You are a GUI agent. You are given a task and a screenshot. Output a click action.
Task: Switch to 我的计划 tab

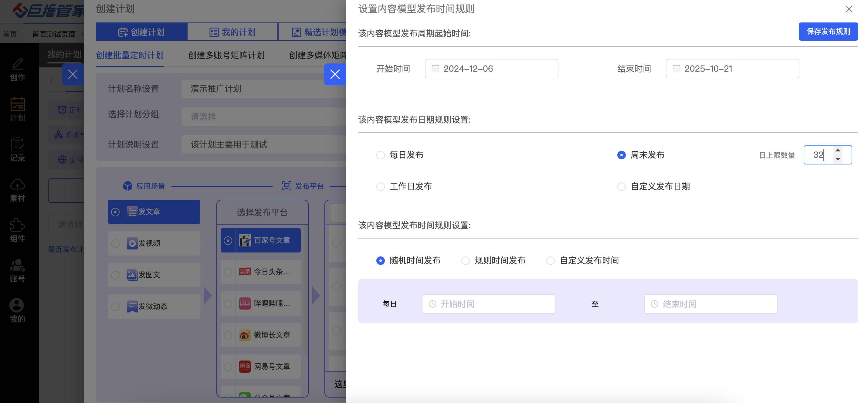(x=232, y=32)
